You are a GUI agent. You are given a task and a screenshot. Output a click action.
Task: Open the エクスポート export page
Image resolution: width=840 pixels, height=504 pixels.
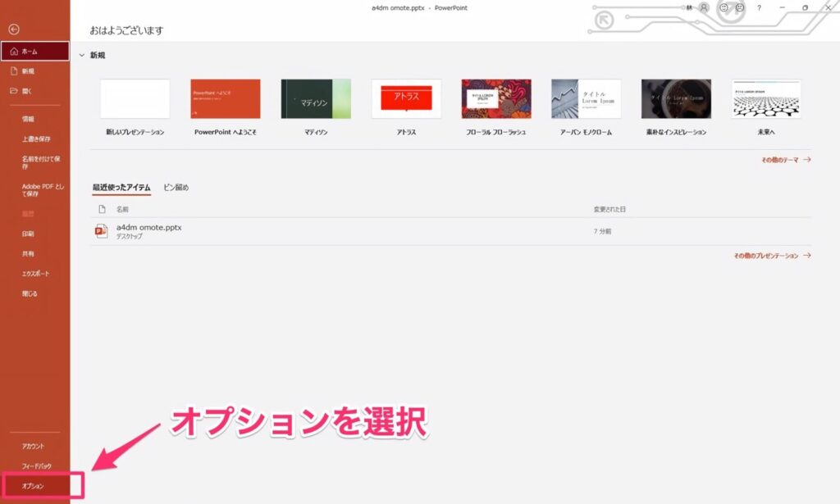(x=34, y=274)
